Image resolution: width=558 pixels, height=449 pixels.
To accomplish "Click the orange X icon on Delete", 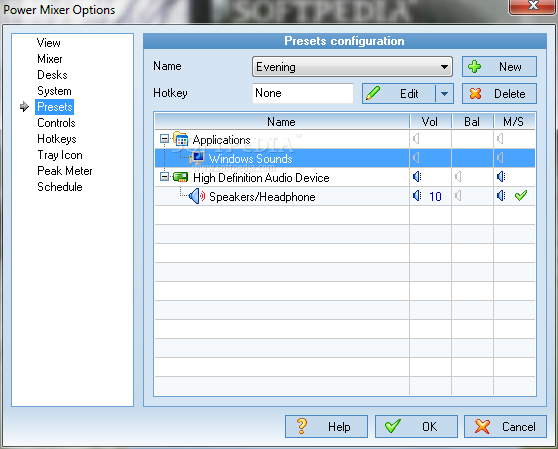I will 475,94.
